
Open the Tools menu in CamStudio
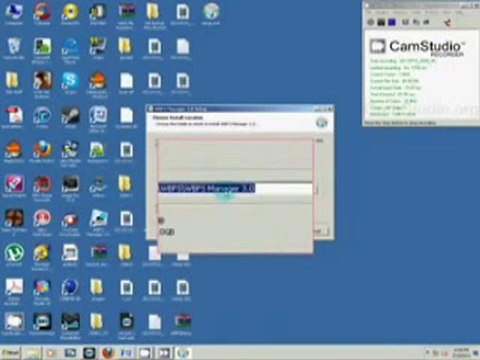click(x=416, y=12)
